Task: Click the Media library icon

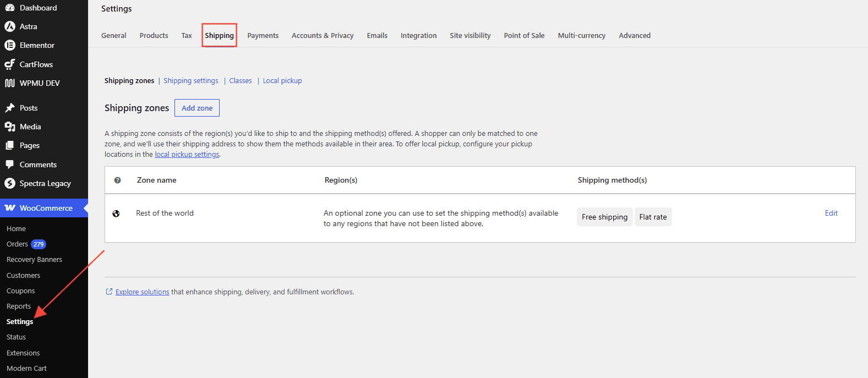Action: point(10,127)
